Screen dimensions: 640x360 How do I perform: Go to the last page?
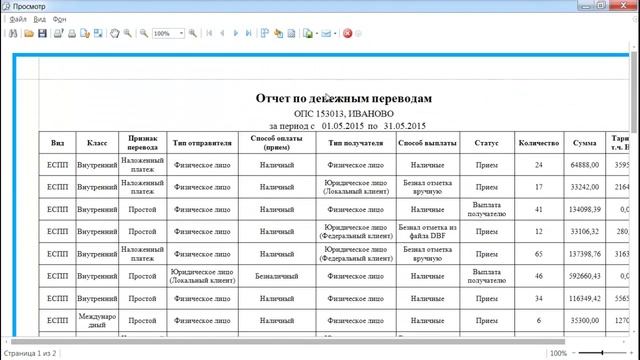(248, 33)
